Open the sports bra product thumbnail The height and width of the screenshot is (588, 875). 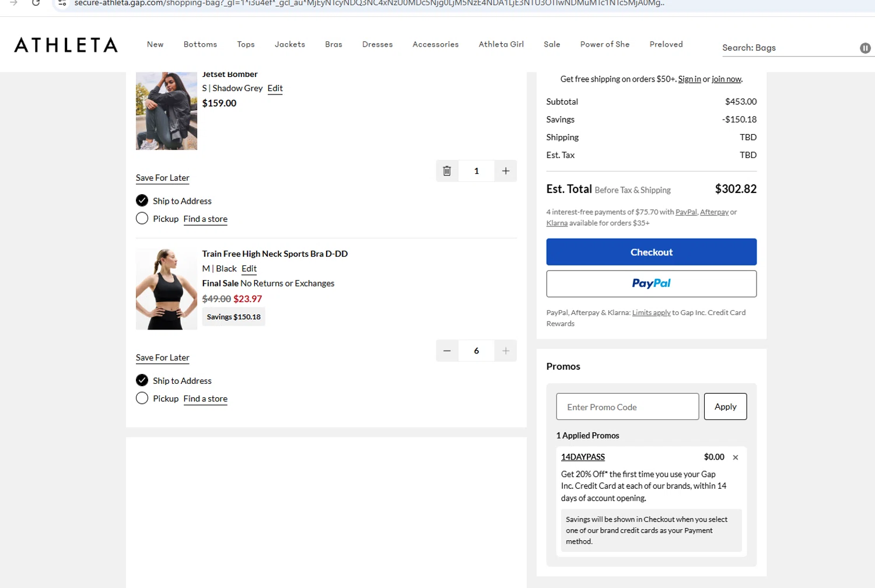(166, 289)
